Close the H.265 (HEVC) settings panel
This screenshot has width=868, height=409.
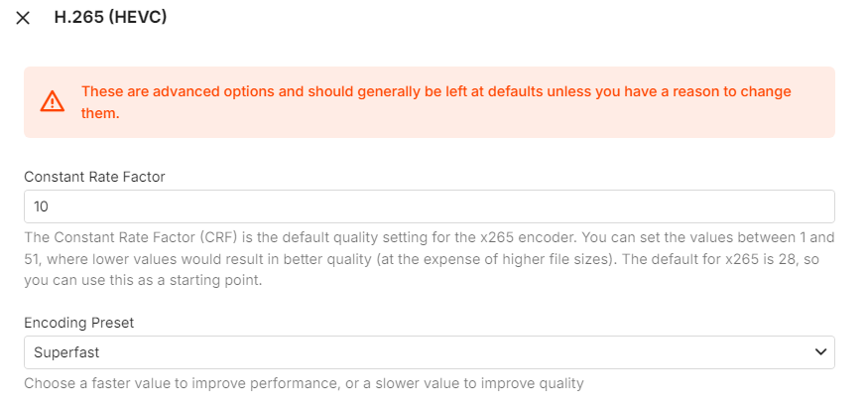(23, 19)
